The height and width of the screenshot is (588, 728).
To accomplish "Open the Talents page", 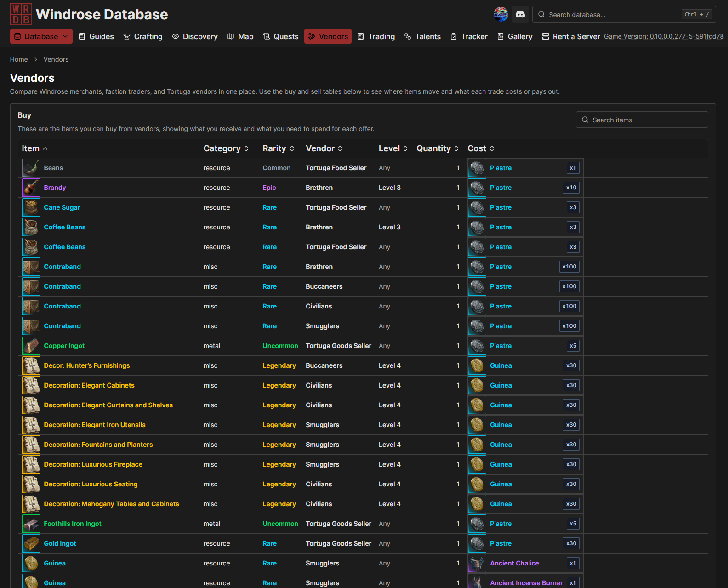I will tap(422, 36).
